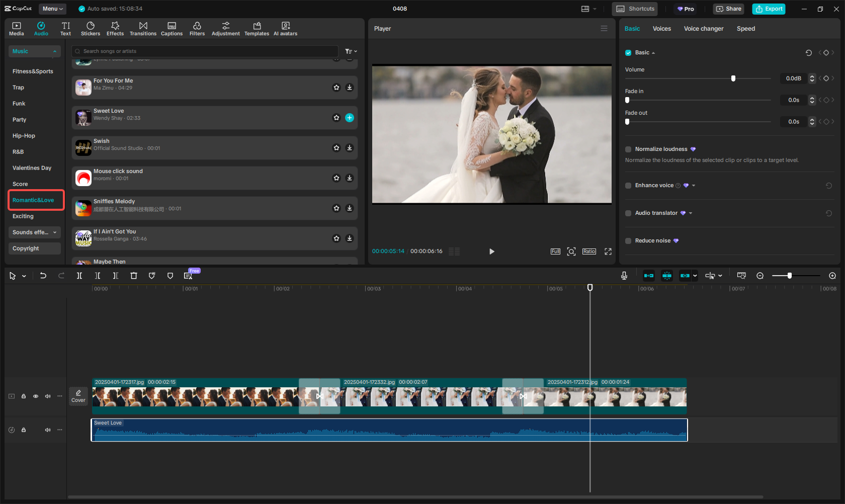Download the If I Ain't Got You track
The width and height of the screenshot is (845, 504).
[350, 238]
